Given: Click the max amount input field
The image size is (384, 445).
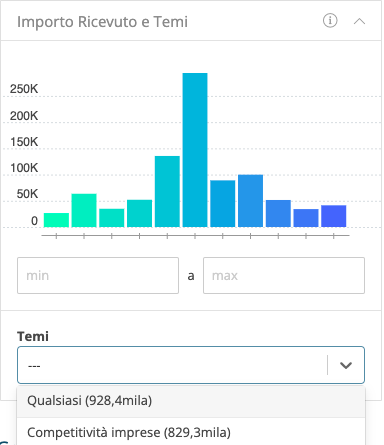Looking at the screenshot, I should tap(284, 275).
